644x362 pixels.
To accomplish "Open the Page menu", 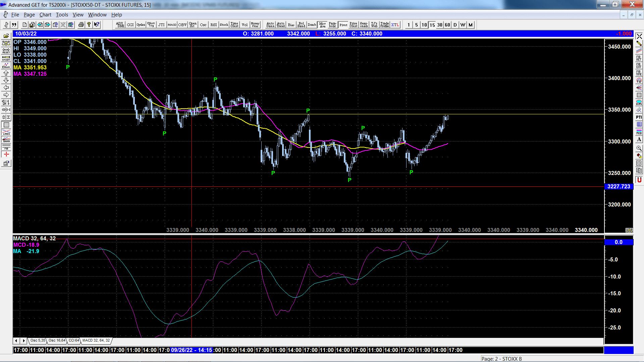I will point(29,15).
